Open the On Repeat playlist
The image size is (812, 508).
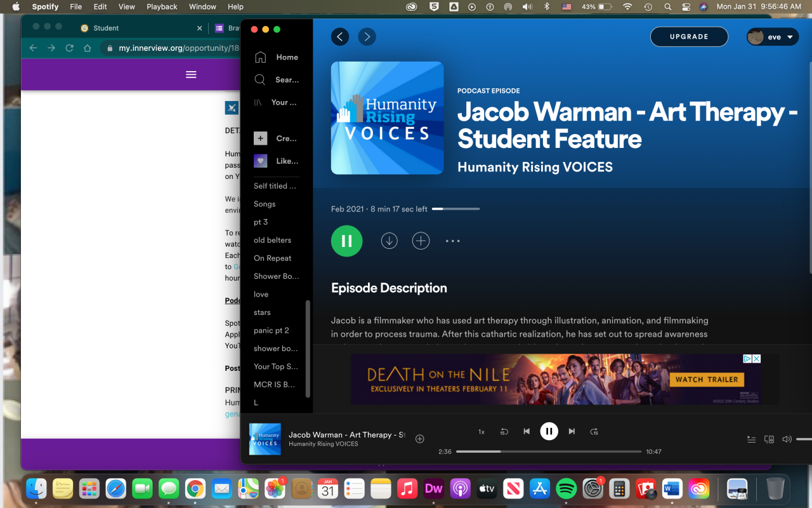272,258
